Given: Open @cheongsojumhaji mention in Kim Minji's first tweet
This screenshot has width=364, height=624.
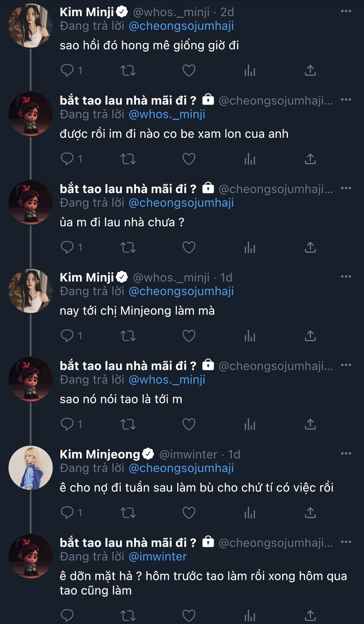Looking at the screenshot, I should [x=181, y=26].
